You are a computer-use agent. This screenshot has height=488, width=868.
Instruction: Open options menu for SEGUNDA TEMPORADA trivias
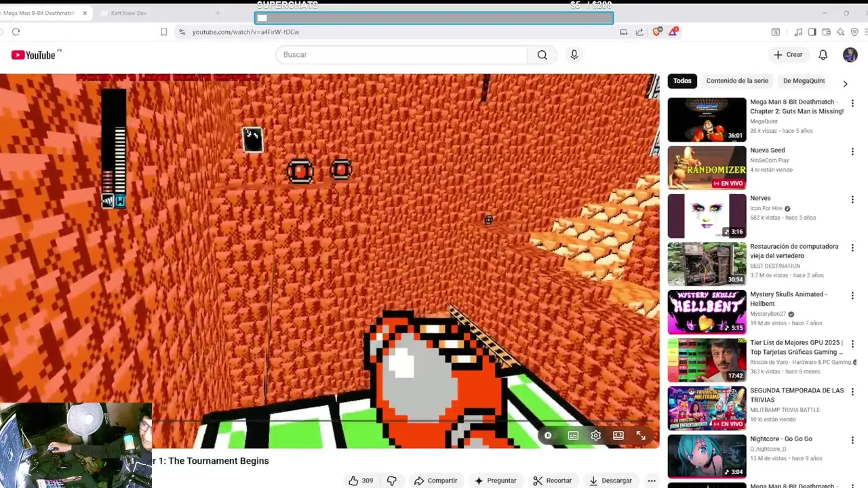[x=852, y=392]
